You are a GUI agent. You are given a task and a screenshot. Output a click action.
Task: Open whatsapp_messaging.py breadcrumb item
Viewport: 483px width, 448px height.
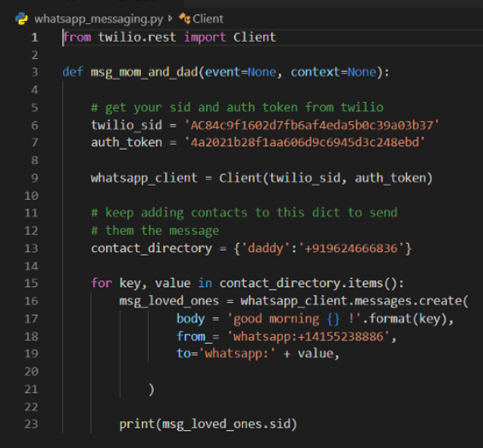click(99, 19)
